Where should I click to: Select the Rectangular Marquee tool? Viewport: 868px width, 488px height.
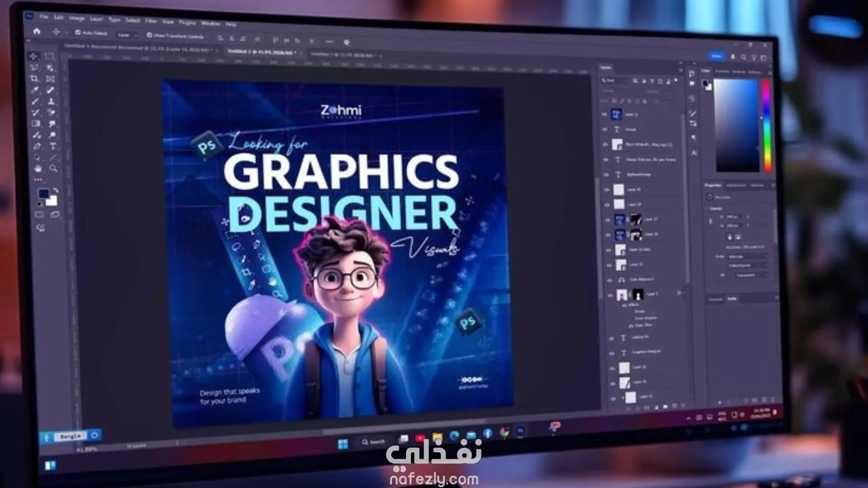(49, 56)
